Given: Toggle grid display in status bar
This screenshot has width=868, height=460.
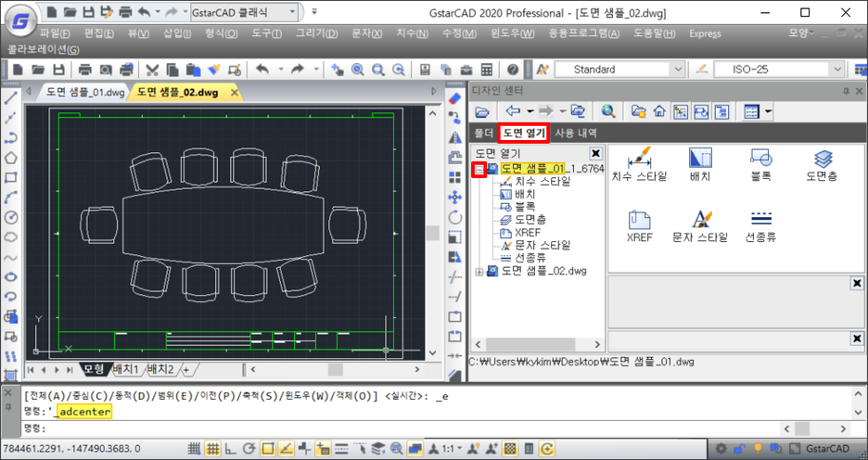Looking at the screenshot, I should [x=212, y=448].
